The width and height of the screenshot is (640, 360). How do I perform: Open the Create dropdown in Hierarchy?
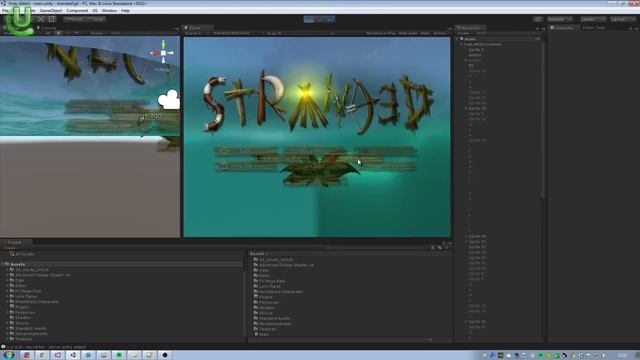(464, 33)
